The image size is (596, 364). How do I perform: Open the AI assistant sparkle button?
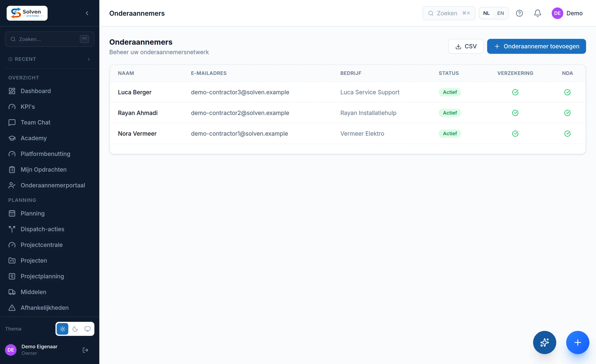[544, 342]
